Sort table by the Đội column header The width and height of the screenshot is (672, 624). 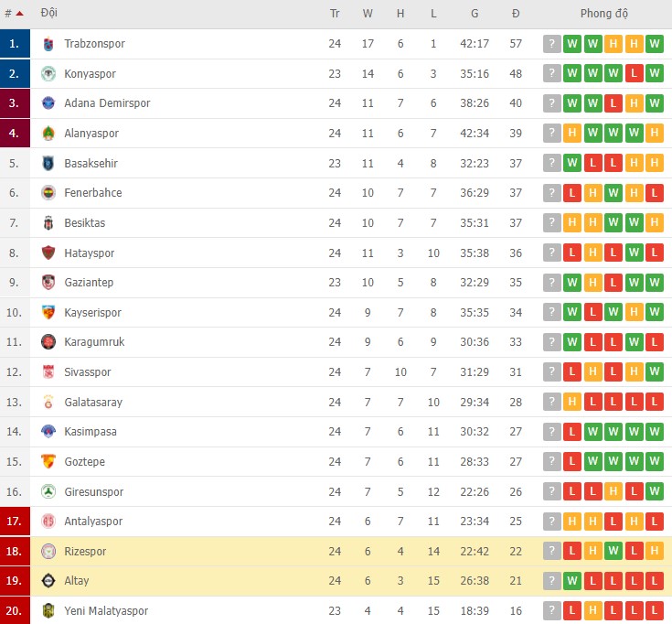49,14
